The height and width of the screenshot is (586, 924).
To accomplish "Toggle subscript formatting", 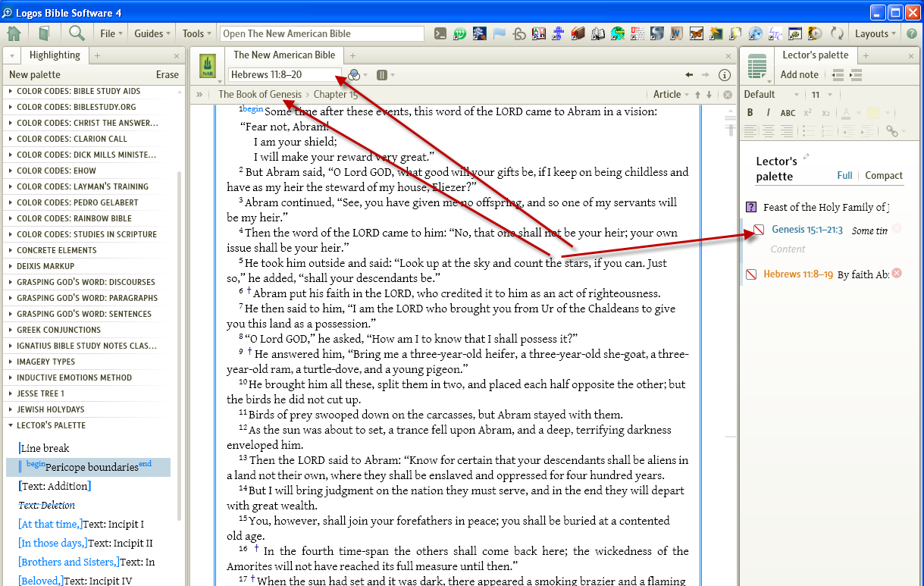I will (826, 113).
